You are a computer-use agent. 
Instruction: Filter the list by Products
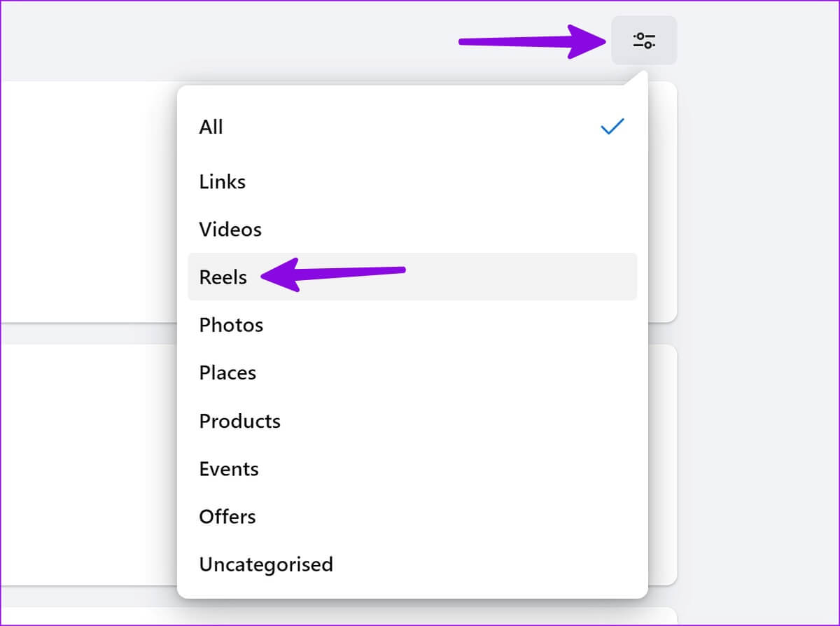tap(412, 421)
